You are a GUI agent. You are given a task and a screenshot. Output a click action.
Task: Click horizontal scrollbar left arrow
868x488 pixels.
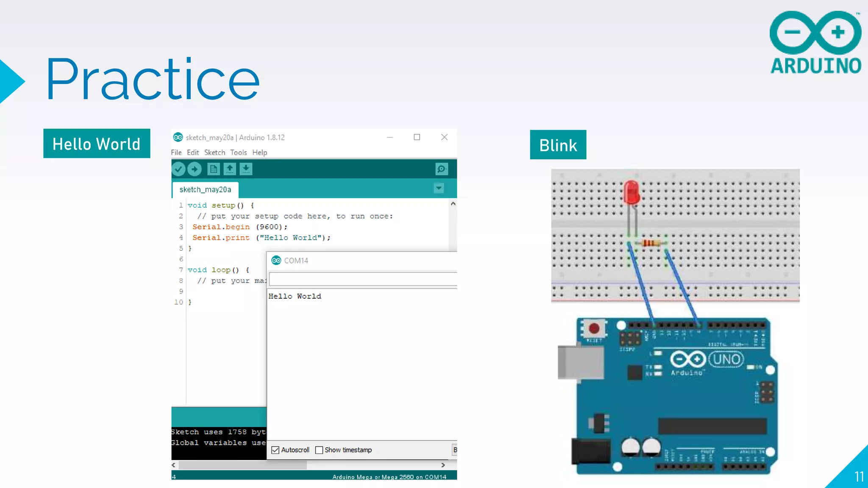coord(174,465)
